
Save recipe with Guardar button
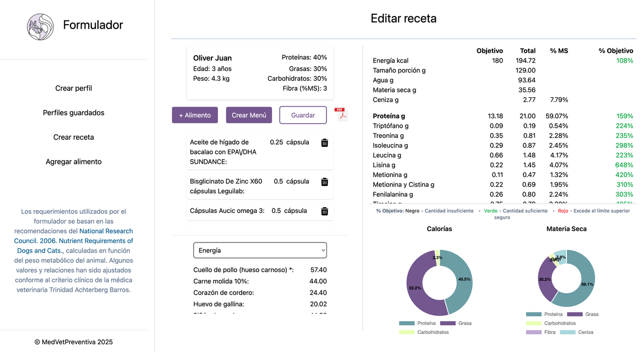[x=303, y=115]
